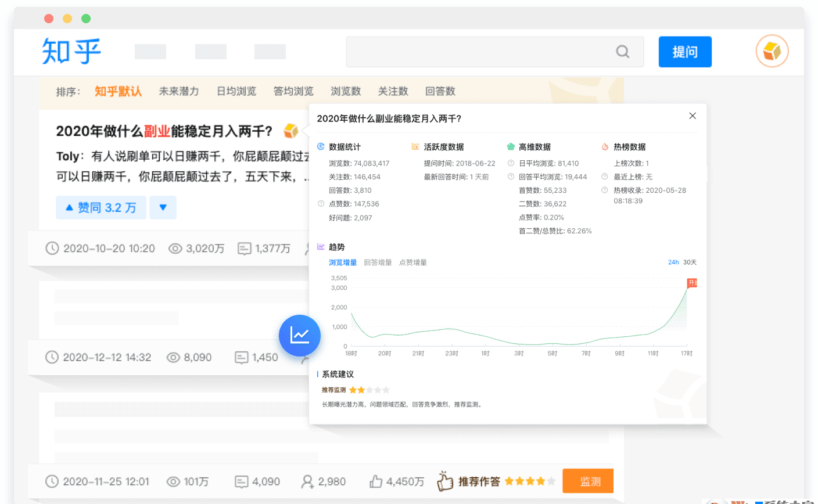This screenshot has width=818, height=504.
Task: Close the data popup with X
Action: (x=693, y=116)
